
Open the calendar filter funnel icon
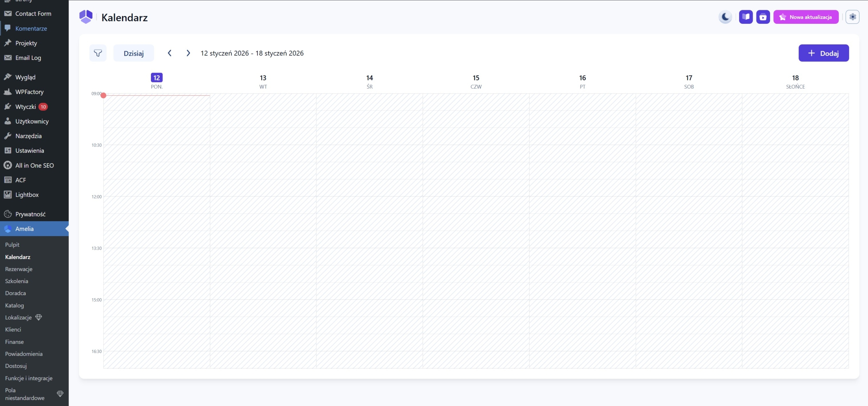tap(98, 53)
